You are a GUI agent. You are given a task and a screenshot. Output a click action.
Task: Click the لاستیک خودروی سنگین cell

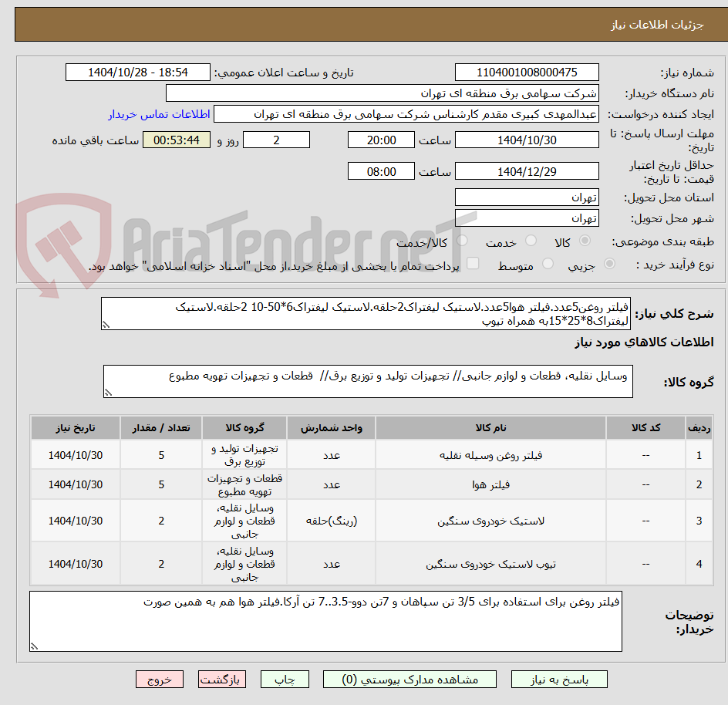(490, 521)
